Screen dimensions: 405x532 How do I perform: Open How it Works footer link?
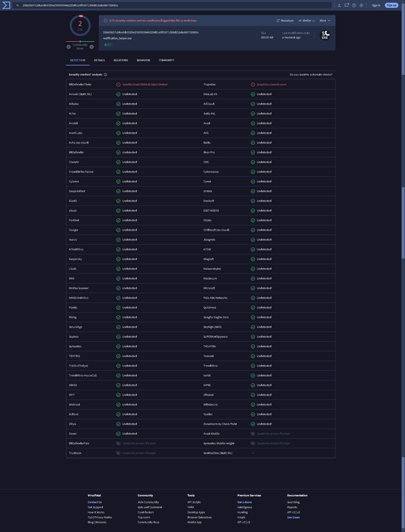[x=96, y=513]
